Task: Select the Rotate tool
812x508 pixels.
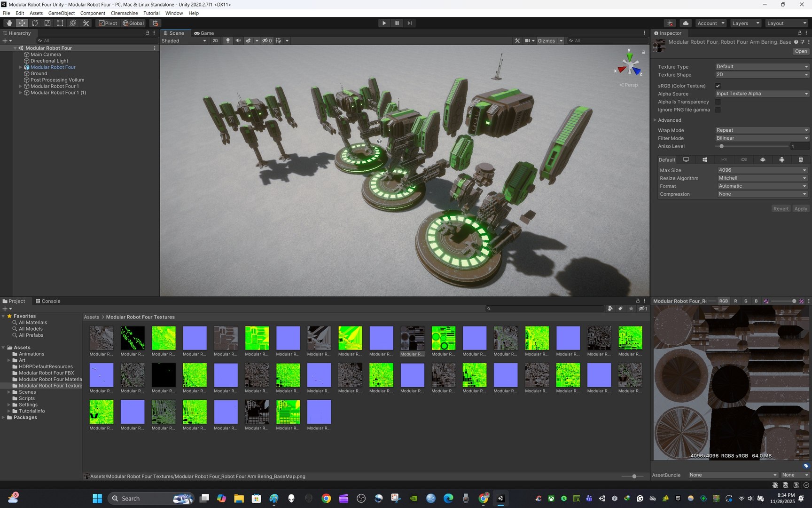Action: (x=35, y=23)
